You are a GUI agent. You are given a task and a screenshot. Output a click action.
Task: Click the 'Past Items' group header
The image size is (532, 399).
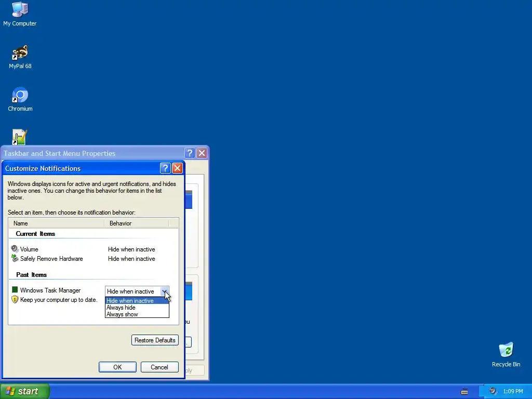pyautogui.click(x=32, y=274)
